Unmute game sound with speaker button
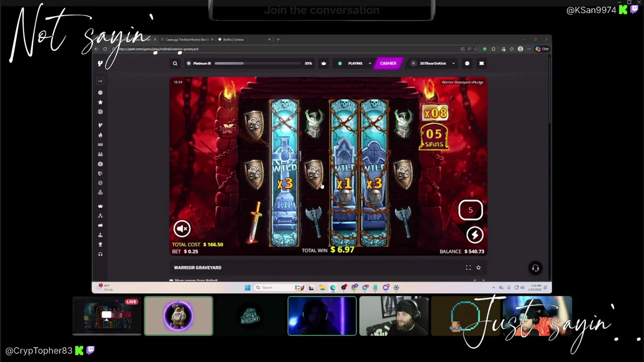This screenshot has width=644, height=362. (182, 228)
